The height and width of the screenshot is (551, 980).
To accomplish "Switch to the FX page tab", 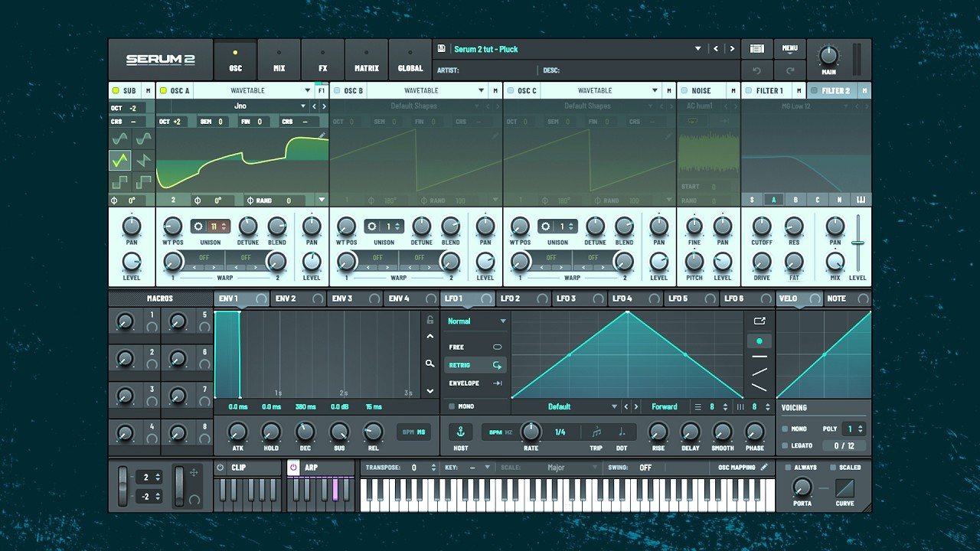I will pos(322,60).
